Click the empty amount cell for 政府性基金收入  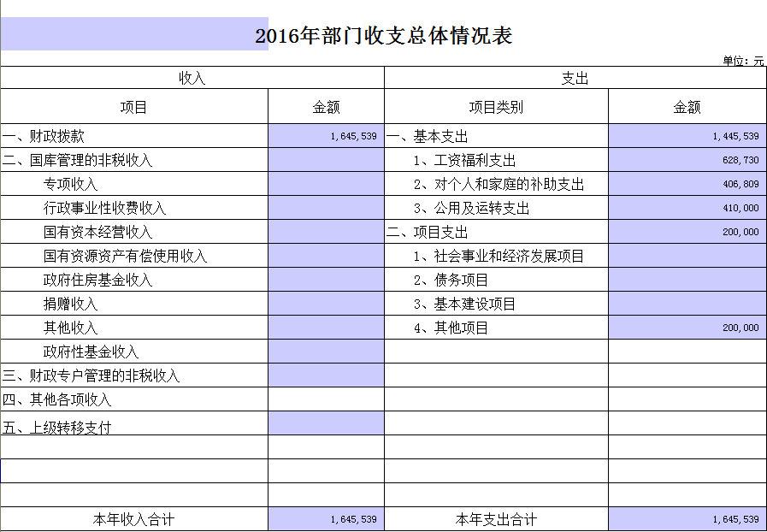tap(326, 352)
